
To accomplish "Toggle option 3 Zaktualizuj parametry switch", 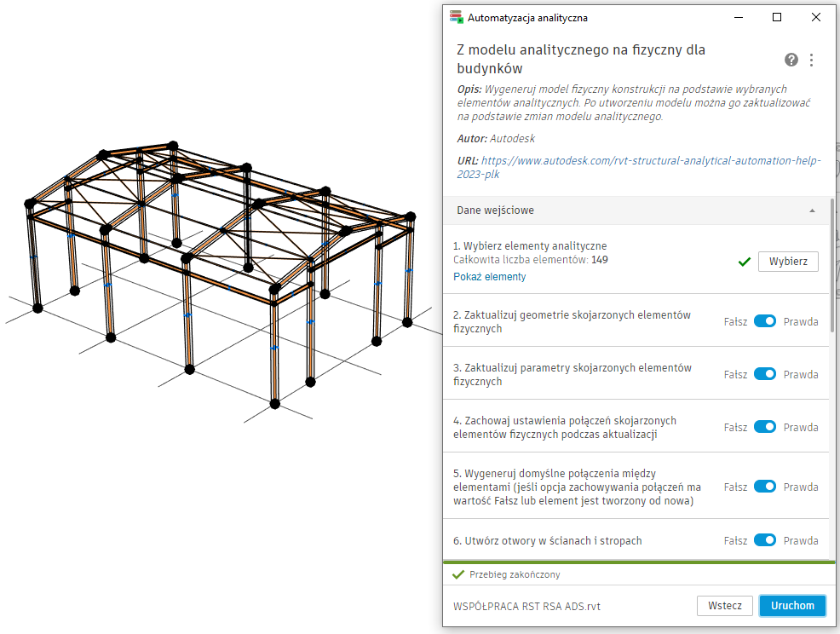I will pyautogui.click(x=764, y=373).
